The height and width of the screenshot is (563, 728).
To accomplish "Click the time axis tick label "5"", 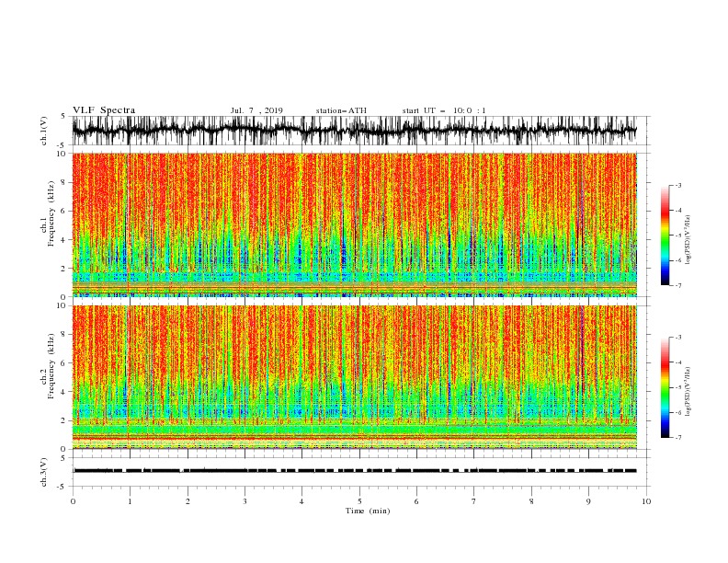I will click(359, 501).
